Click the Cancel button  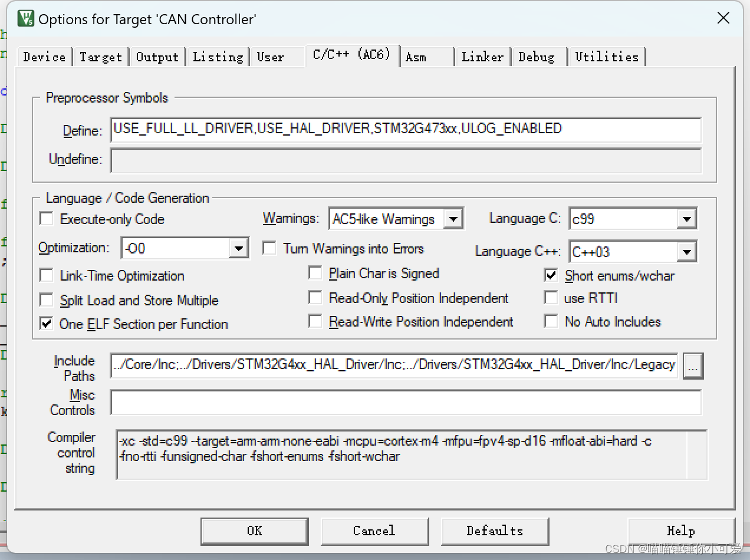click(374, 531)
